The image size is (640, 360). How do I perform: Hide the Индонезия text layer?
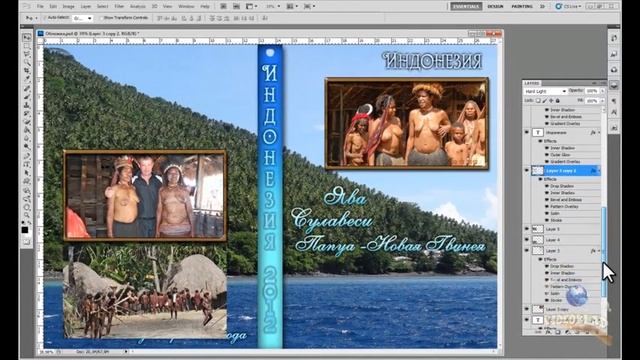click(527, 133)
